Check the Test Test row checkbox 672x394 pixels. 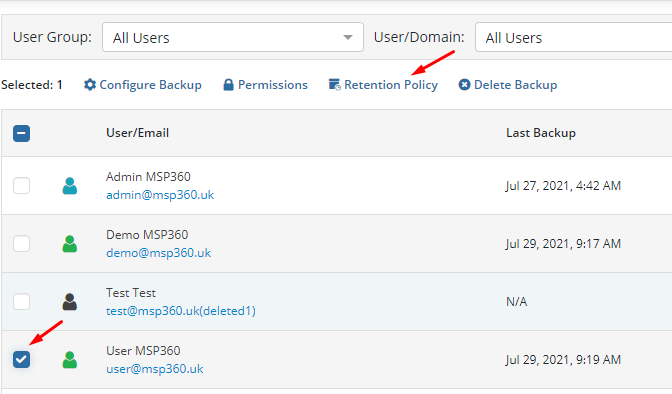21,301
